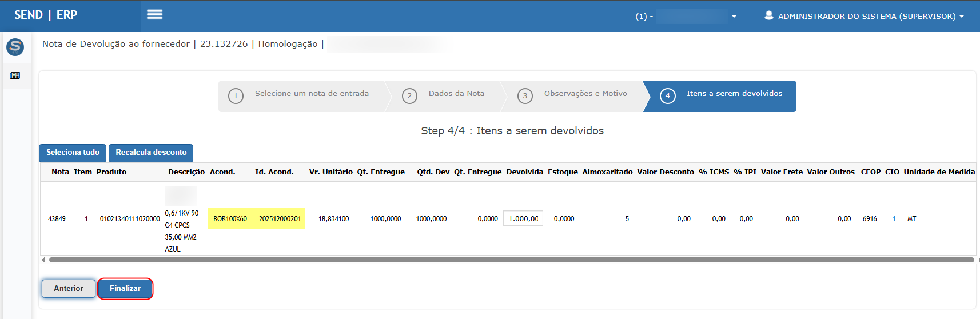Click the user avatar icon in header
Screen dimensions: 980x319
click(x=768, y=15)
